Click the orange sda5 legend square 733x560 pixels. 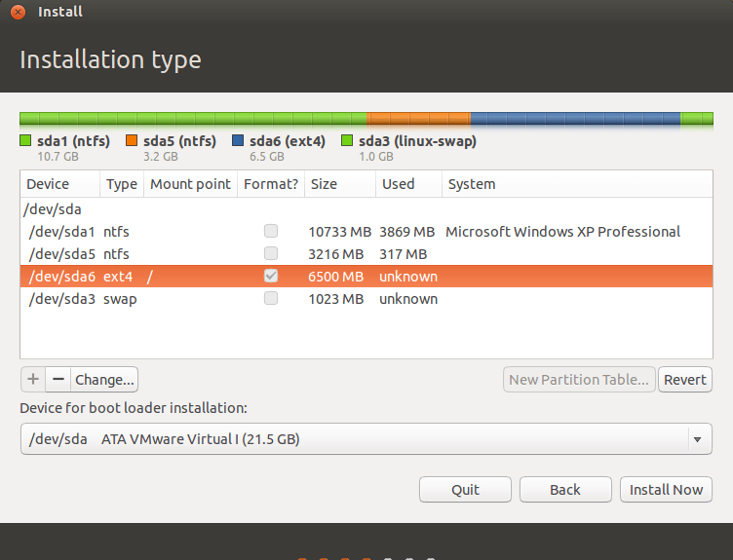click(133, 141)
